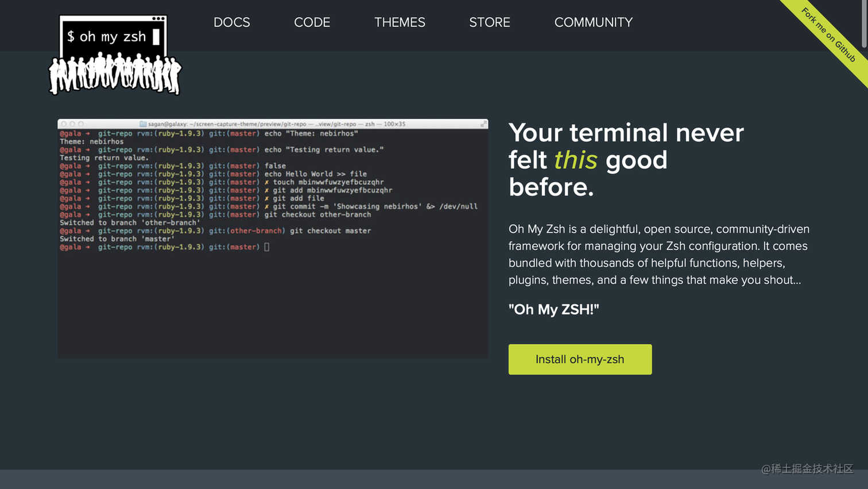The width and height of the screenshot is (868, 489).
Task: Click the 稀土掘金技术社区 watermark text
Action: [807, 469]
